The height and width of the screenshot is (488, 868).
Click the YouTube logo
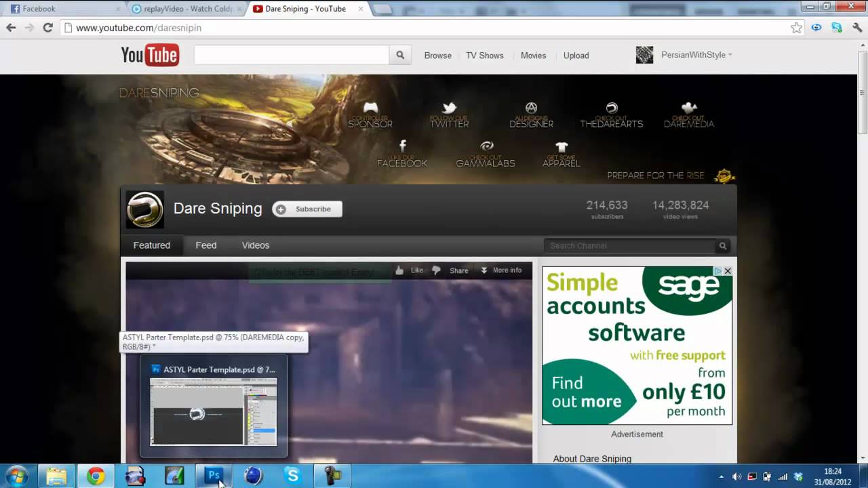point(150,55)
